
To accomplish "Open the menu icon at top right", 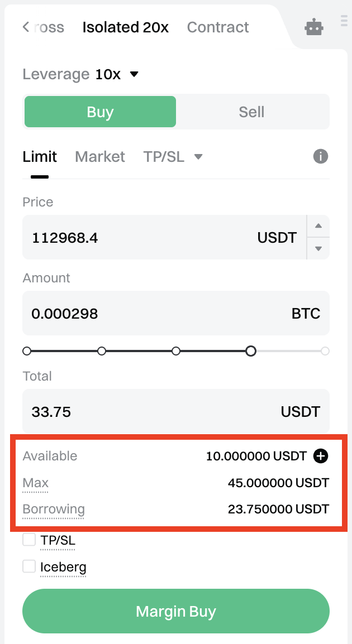I will point(344,21).
